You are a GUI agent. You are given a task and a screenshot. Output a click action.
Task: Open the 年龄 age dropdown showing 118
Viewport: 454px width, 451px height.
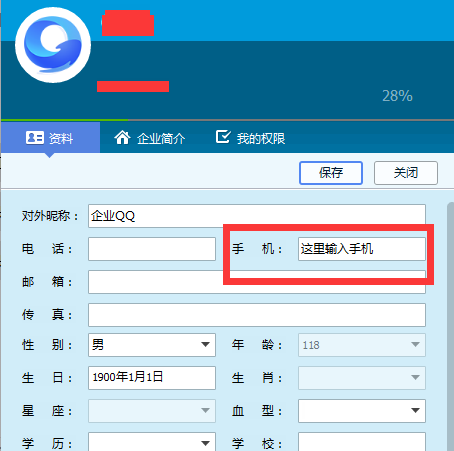362,345
